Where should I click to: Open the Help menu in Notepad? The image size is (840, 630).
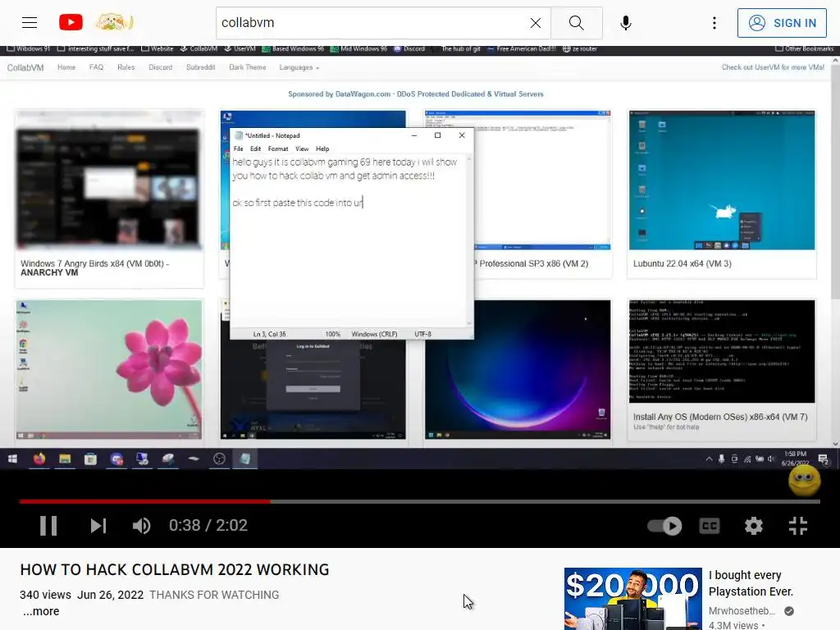322,149
